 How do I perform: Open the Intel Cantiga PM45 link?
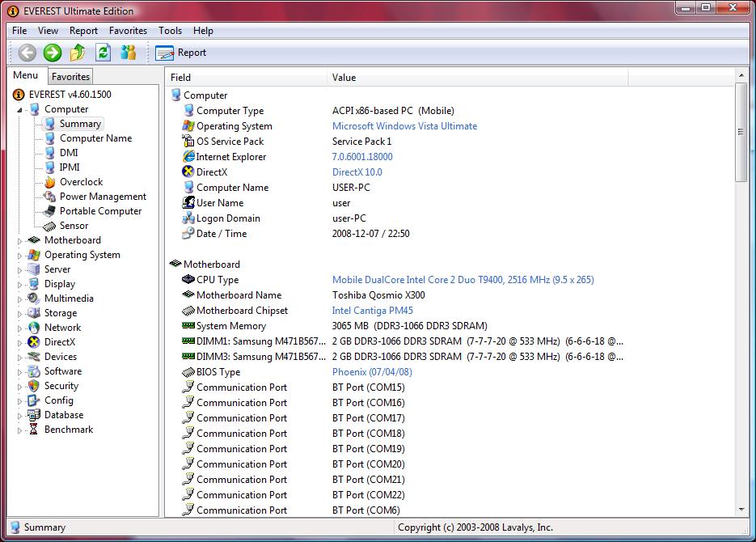(372, 311)
